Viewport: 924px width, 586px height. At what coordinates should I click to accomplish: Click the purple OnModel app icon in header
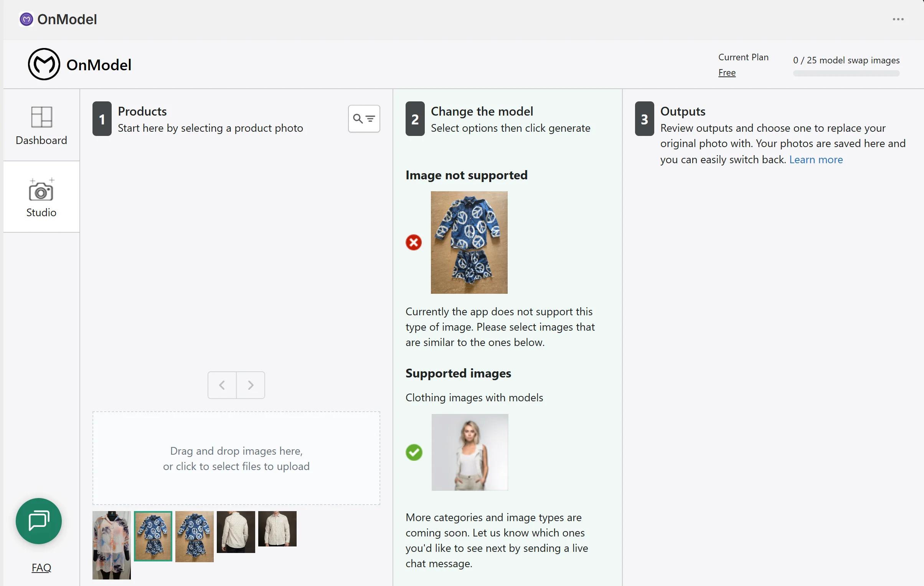click(x=26, y=19)
